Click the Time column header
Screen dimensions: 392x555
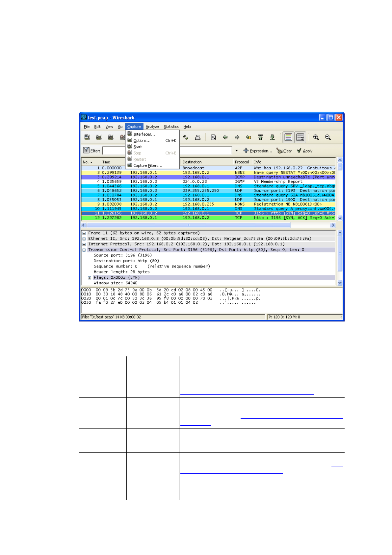coord(113,162)
